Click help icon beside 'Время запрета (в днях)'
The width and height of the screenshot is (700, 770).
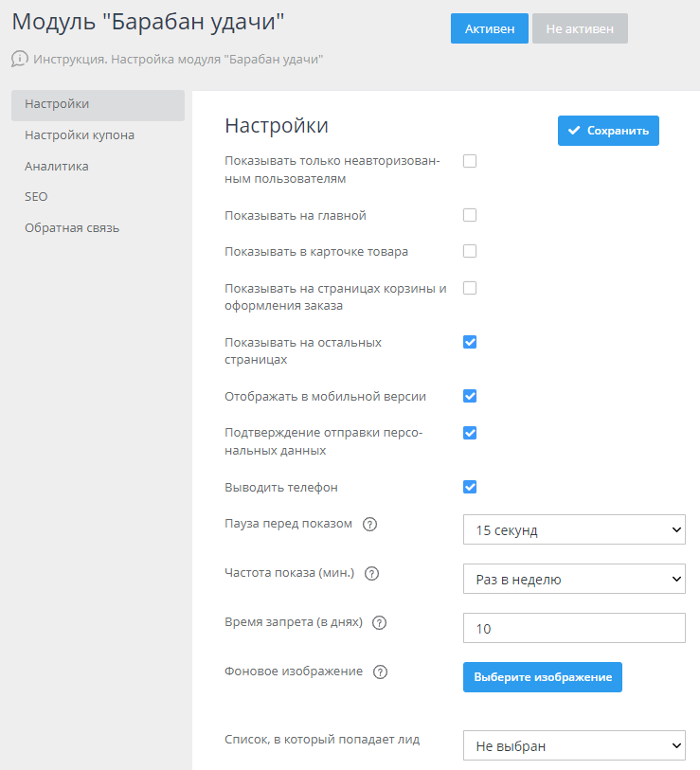380,623
